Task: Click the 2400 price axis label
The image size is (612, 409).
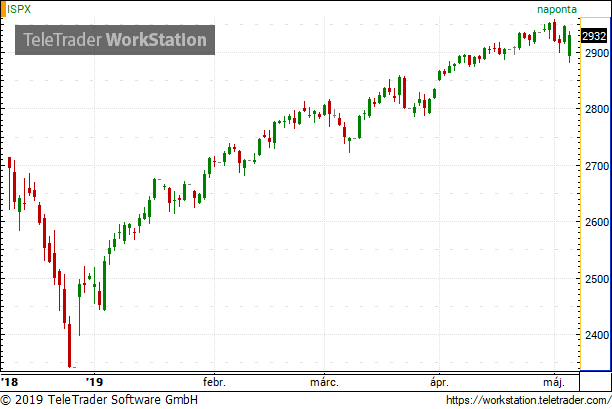Action: tap(597, 335)
